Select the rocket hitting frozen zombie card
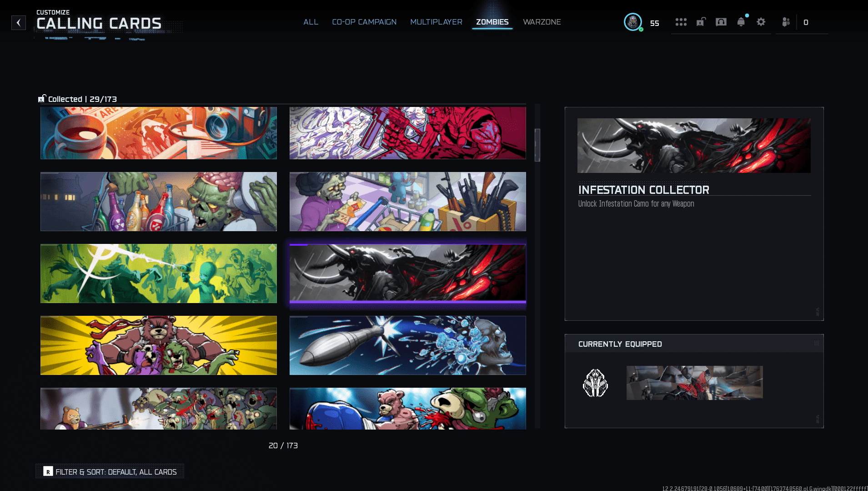Image resolution: width=868 pixels, height=491 pixels. (x=407, y=345)
